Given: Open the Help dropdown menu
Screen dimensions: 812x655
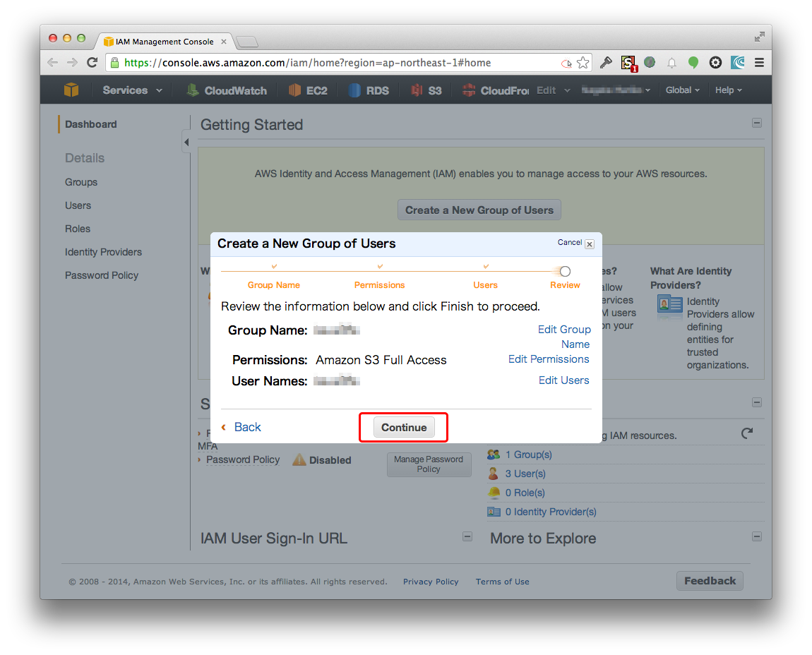Looking at the screenshot, I should pyautogui.click(x=728, y=90).
